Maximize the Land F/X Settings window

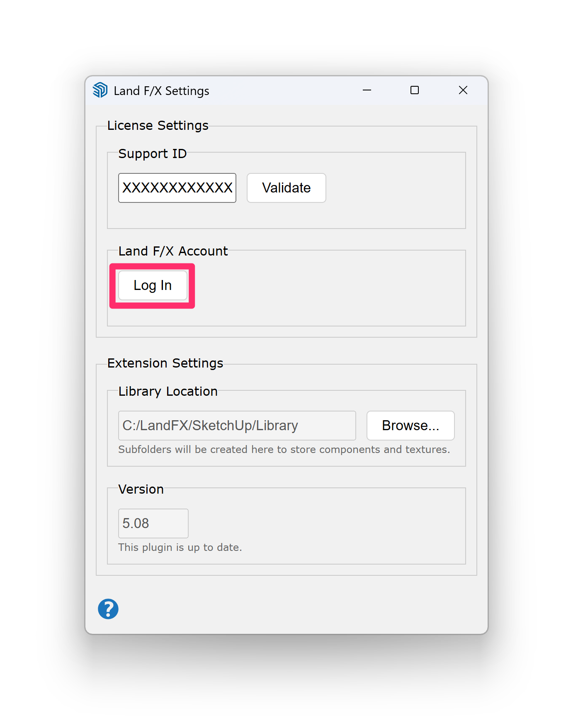click(x=415, y=90)
